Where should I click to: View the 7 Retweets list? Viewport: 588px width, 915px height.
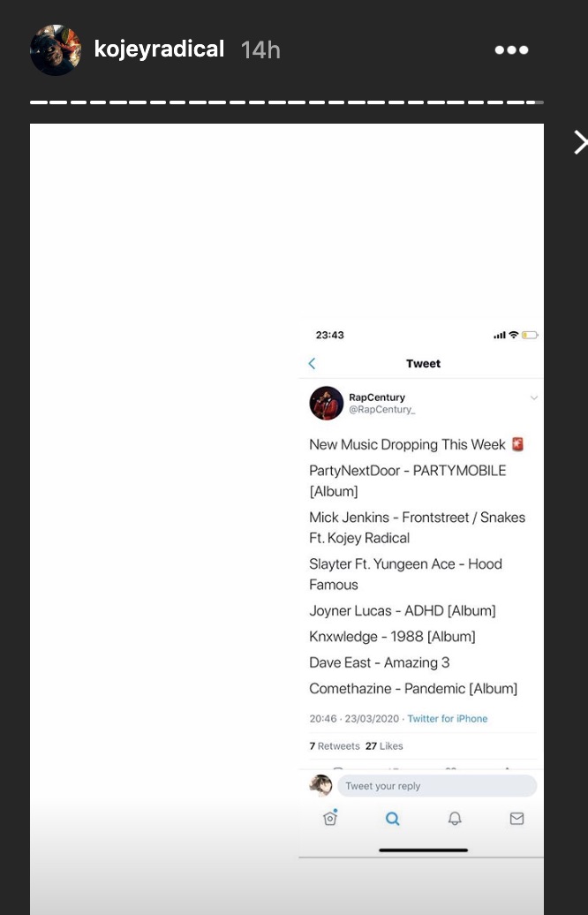click(335, 745)
